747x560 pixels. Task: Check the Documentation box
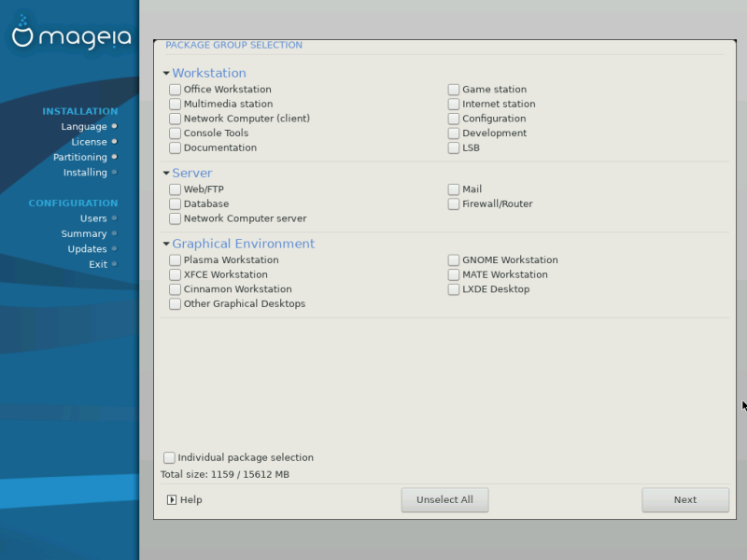[x=175, y=147]
